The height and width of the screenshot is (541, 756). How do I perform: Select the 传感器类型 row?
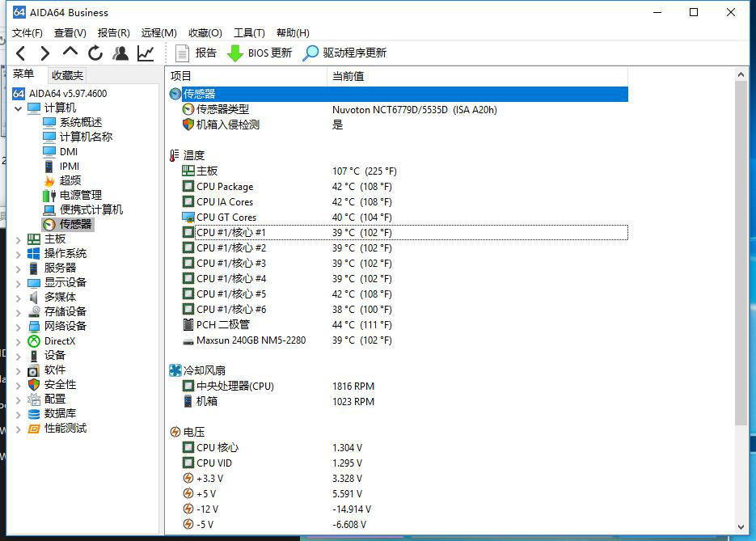[399, 110]
